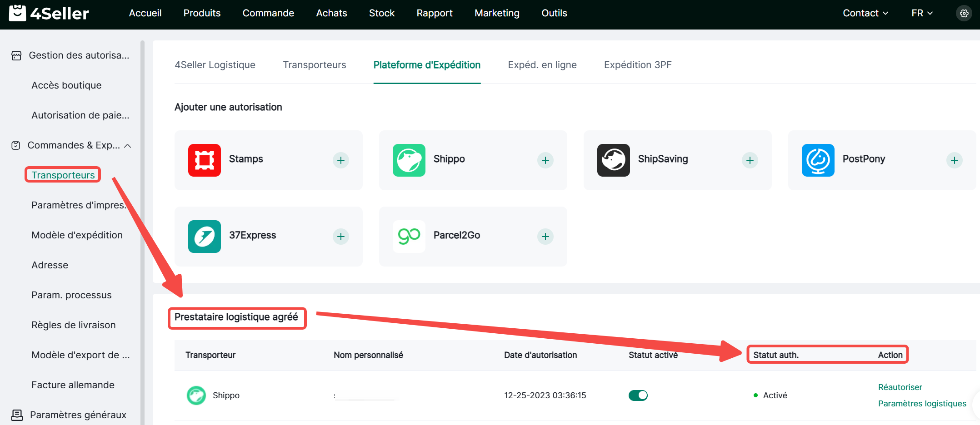Viewport: 980px width, 425px height.
Task: Open settings gear in top bar
Action: tap(964, 14)
